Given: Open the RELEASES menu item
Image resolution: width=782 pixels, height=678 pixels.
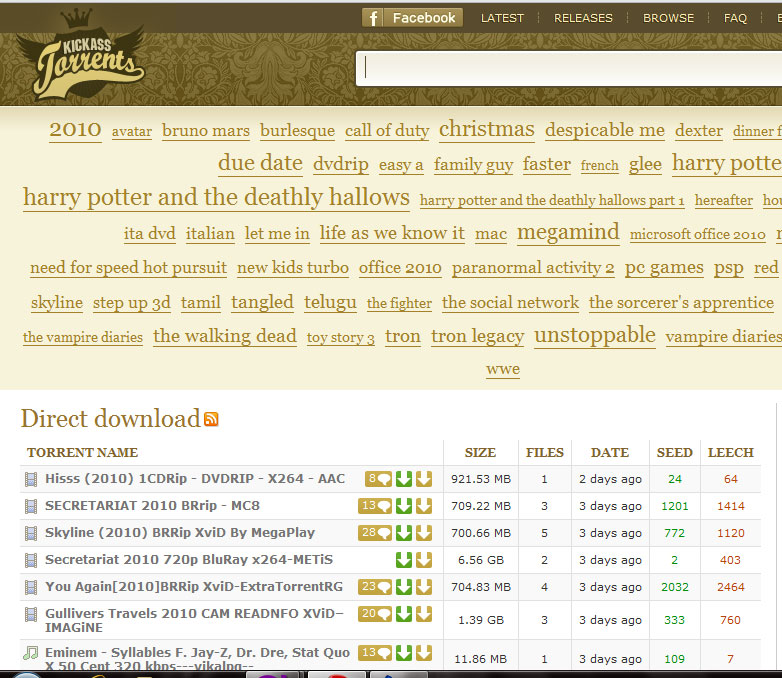Looking at the screenshot, I should pos(583,18).
